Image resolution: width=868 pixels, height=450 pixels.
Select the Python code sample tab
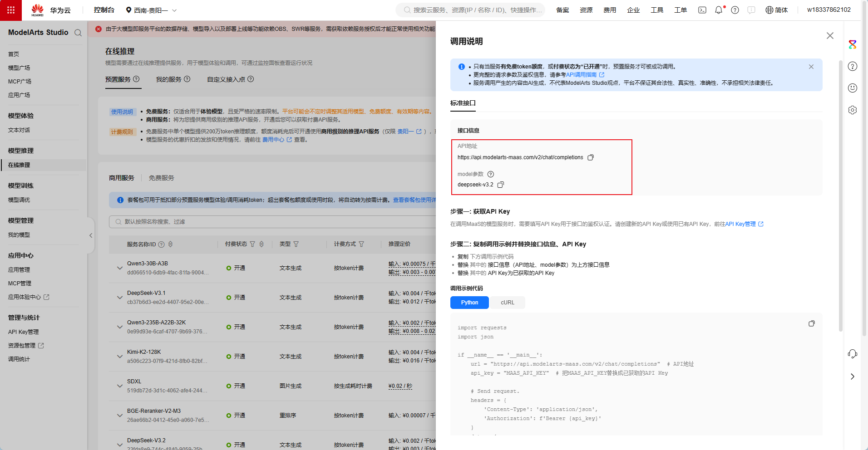click(x=469, y=303)
